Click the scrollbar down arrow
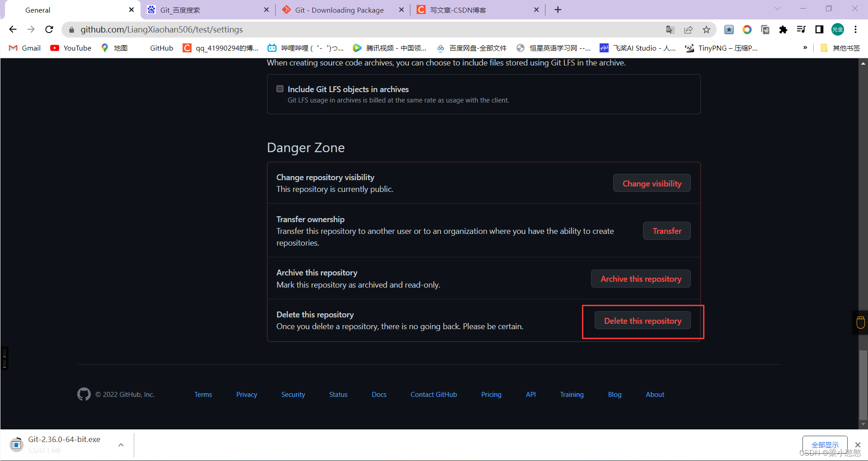 click(863, 424)
